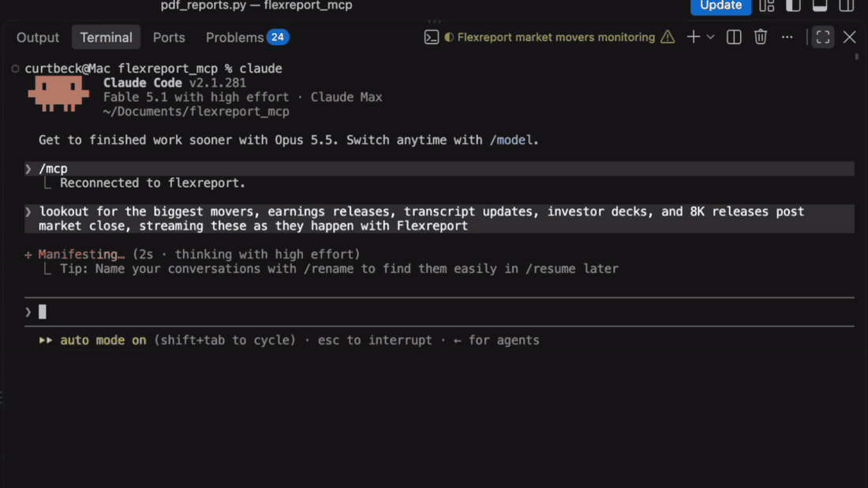The width and height of the screenshot is (868, 488).
Task: Click the pdf_reports.py window title
Action: 256,6
